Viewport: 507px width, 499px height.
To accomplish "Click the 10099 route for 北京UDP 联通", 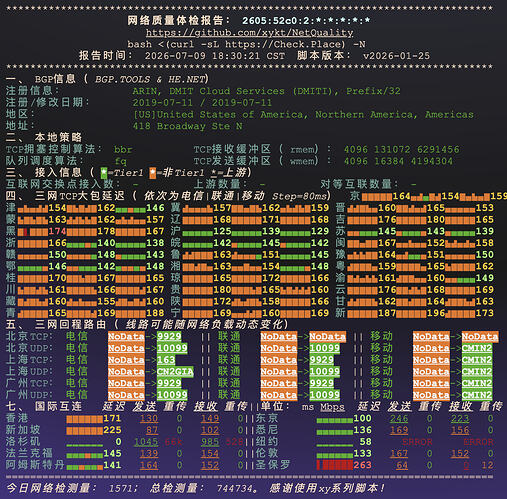I will (x=325, y=348).
